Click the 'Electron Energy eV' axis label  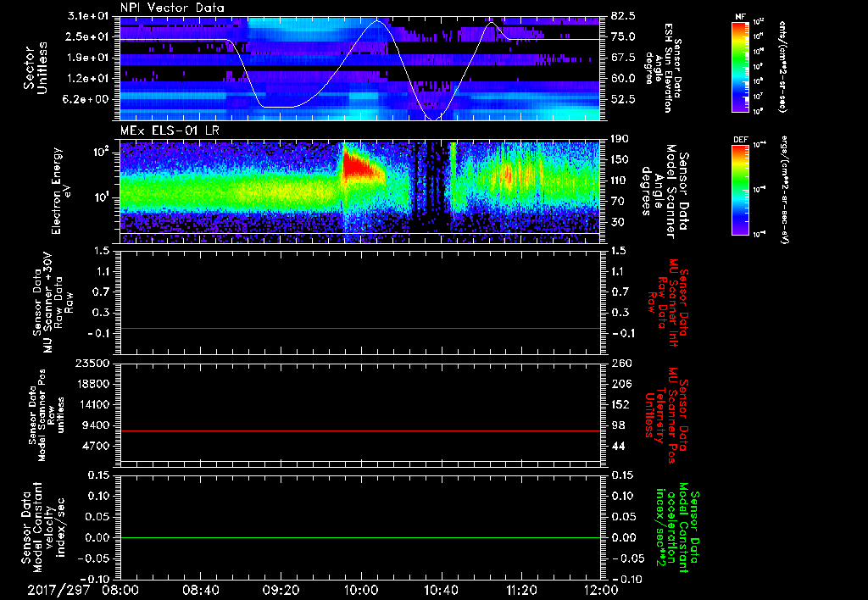pyautogui.click(x=62, y=191)
